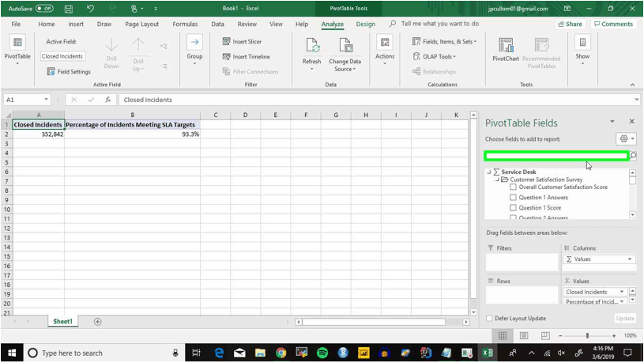Add a new sheet
The width and height of the screenshot is (644, 363).
pos(97,322)
